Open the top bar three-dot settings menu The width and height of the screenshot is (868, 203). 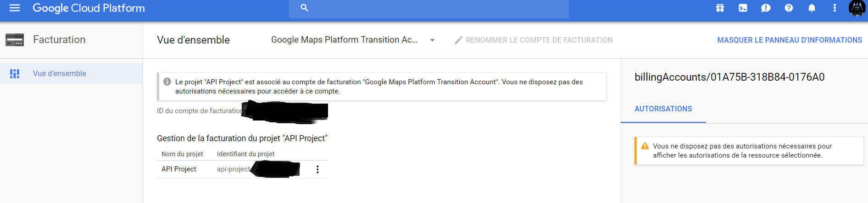[x=835, y=8]
